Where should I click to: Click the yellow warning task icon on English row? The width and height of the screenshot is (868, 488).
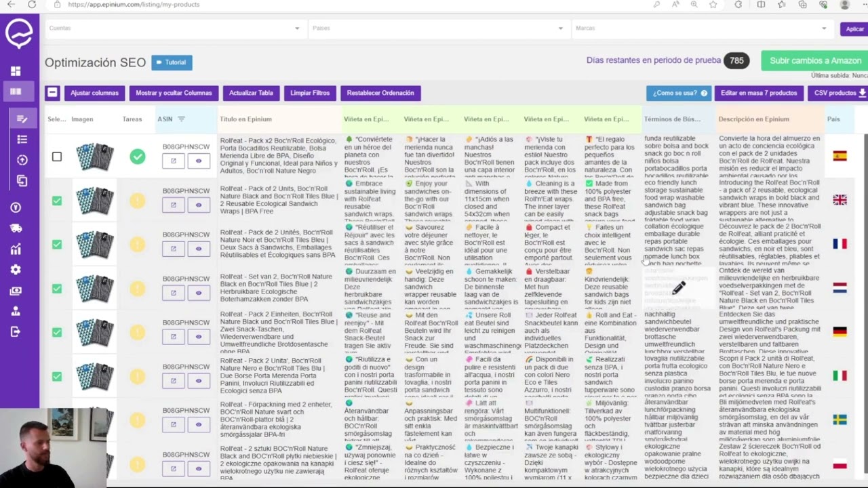138,201
